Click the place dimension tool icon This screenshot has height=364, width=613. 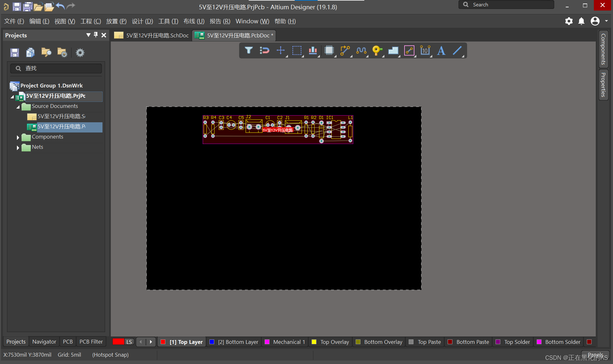(425, 50)
